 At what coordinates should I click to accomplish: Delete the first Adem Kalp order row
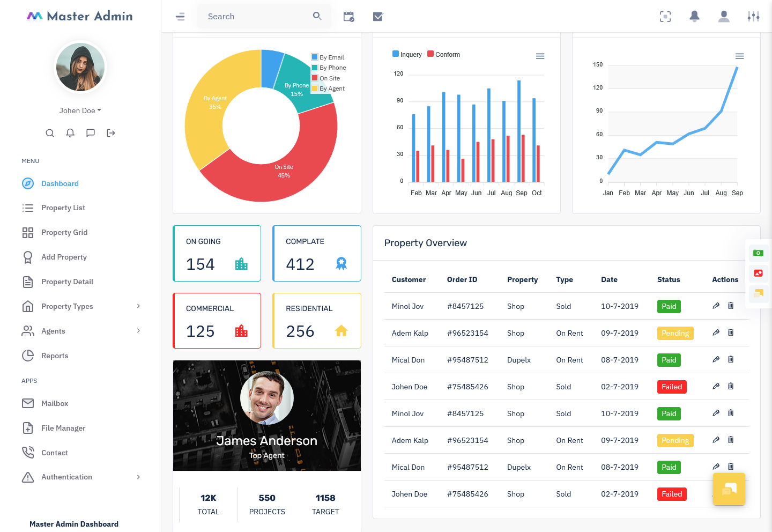click(x=731, y=332)
